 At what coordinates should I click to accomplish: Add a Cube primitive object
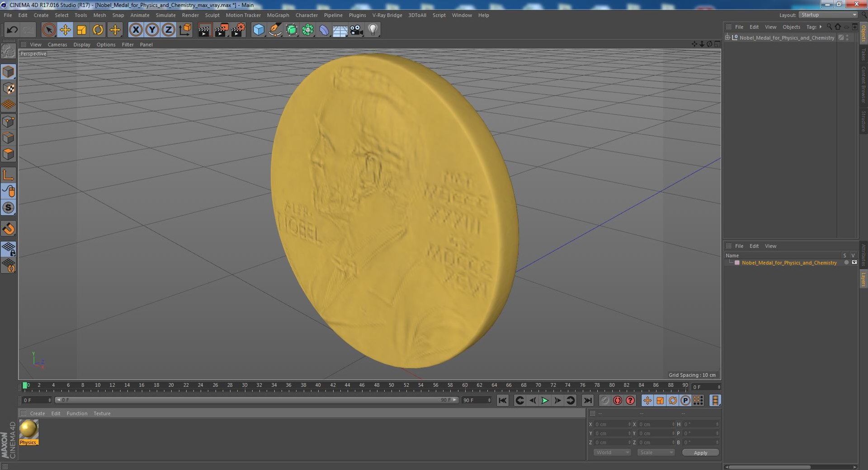[259, 30]
